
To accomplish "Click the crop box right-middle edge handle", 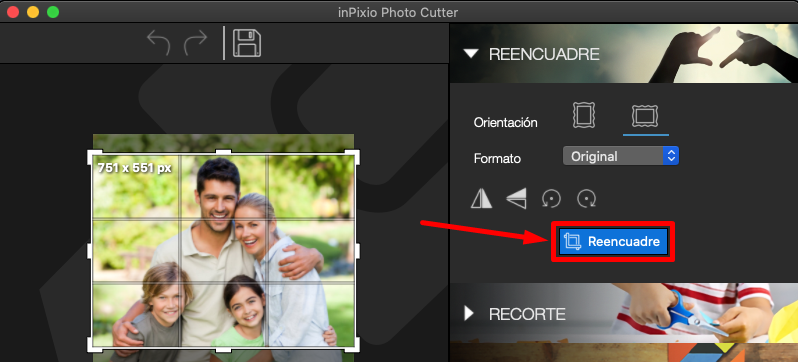I will point(357,250).
